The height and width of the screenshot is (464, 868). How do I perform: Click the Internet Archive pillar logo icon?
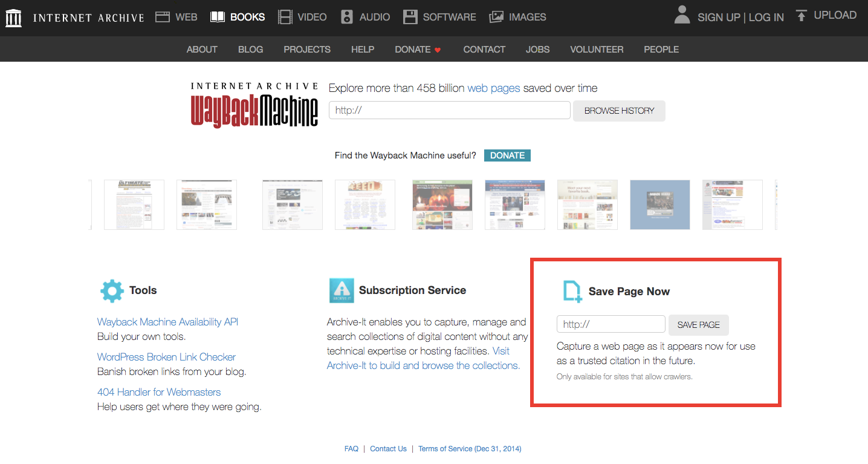click(x=13, y=18)
